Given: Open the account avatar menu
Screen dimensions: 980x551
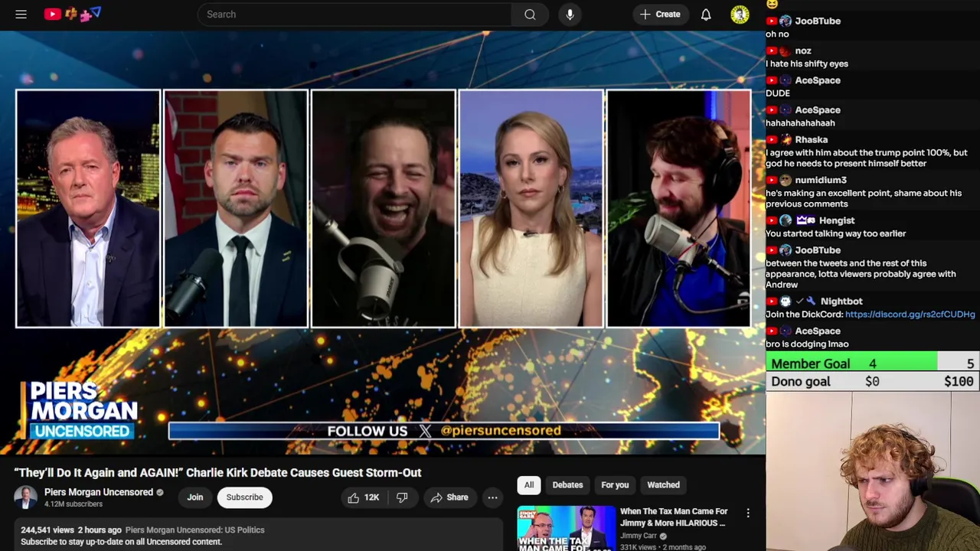Looking at the screenshot, I should pos(740,14).
